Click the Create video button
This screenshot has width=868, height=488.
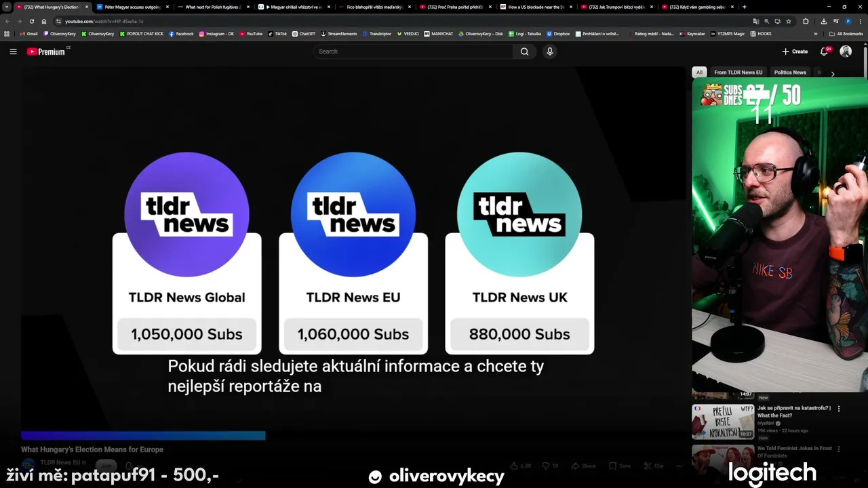click(795, 52)
